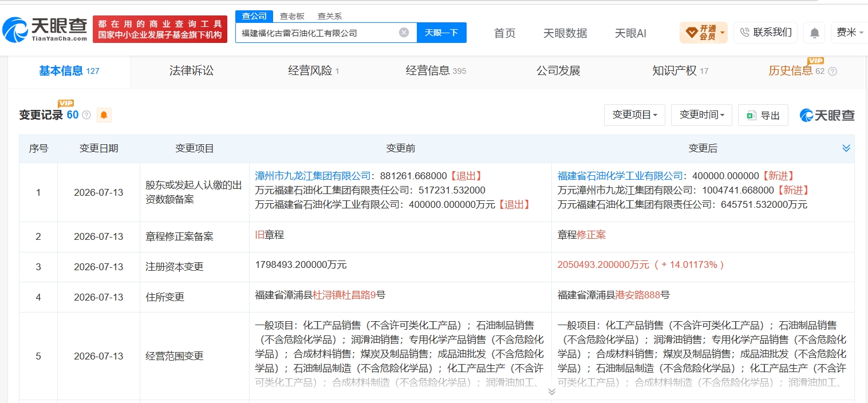Image resolution: width=868 pixels, height=403 pixels.
Task: Select the 查老板 search mode tab
Action: coord(292,16)
